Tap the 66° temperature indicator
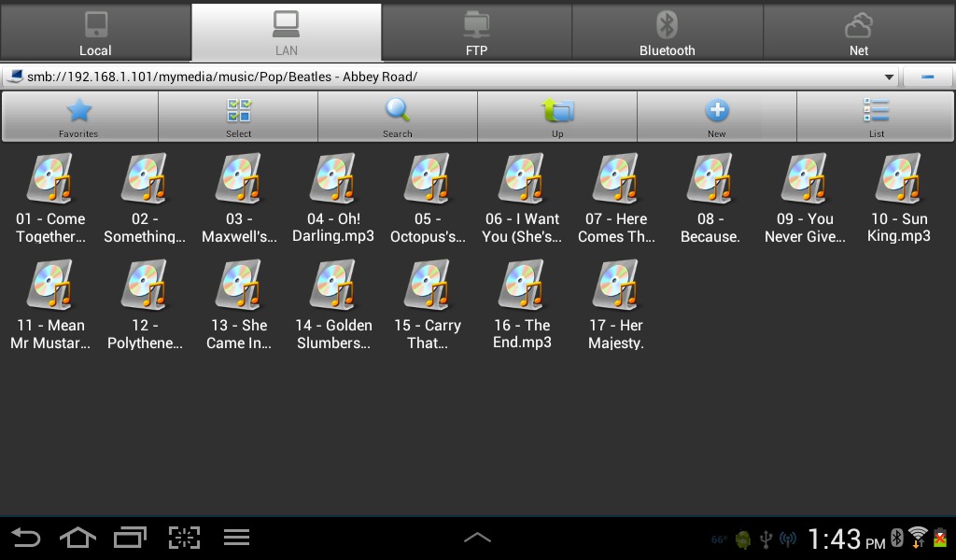 click(x=719, y=539)
